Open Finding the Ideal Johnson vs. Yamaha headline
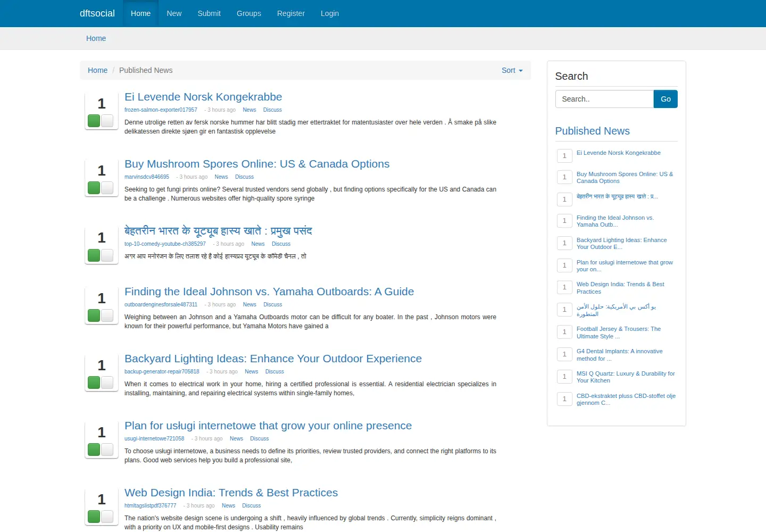This screenshot has height=532, width=766. click(269, 292)
